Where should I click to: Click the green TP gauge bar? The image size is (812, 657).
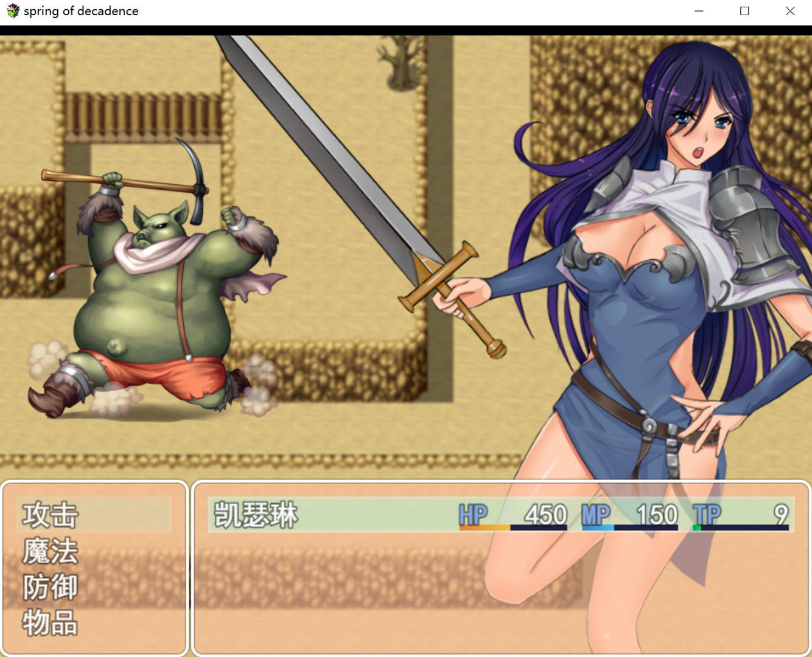click(x=698, y=527)
